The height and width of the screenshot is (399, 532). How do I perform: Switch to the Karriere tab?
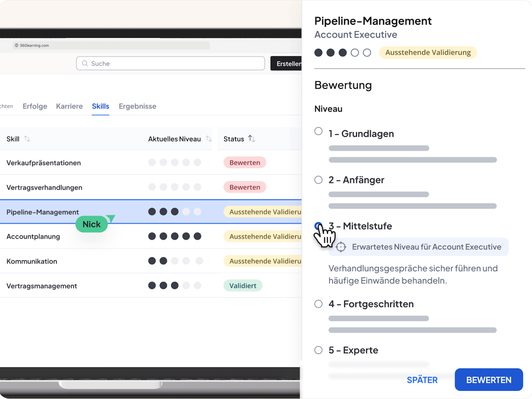69,106
